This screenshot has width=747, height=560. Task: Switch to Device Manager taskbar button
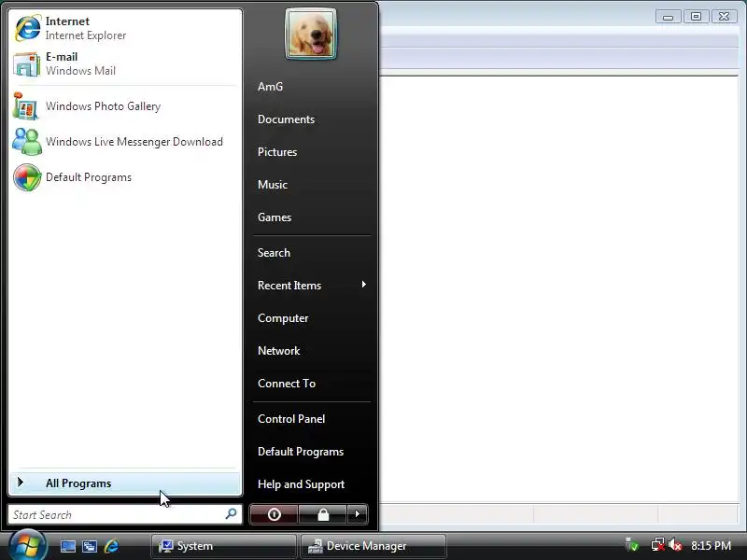[x=373, y=546]
